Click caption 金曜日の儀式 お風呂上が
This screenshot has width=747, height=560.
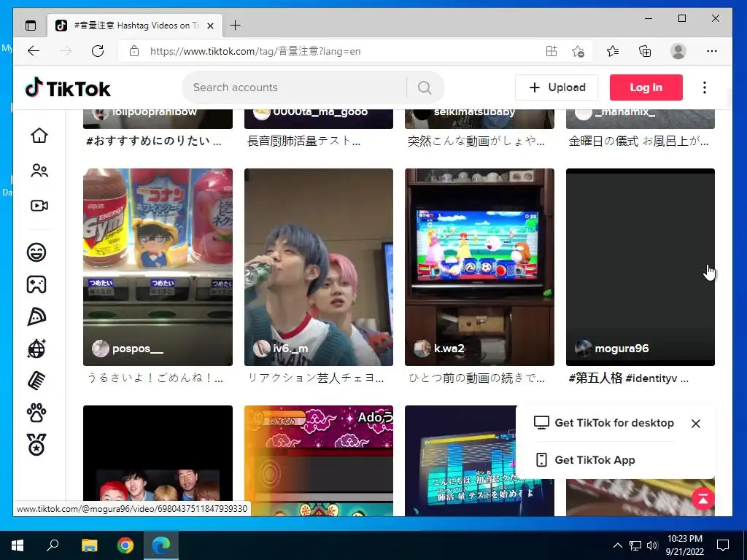638,141
